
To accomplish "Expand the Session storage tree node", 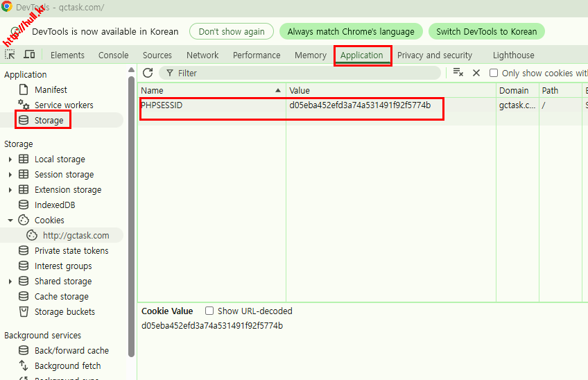I will click(x=10, y=175).
